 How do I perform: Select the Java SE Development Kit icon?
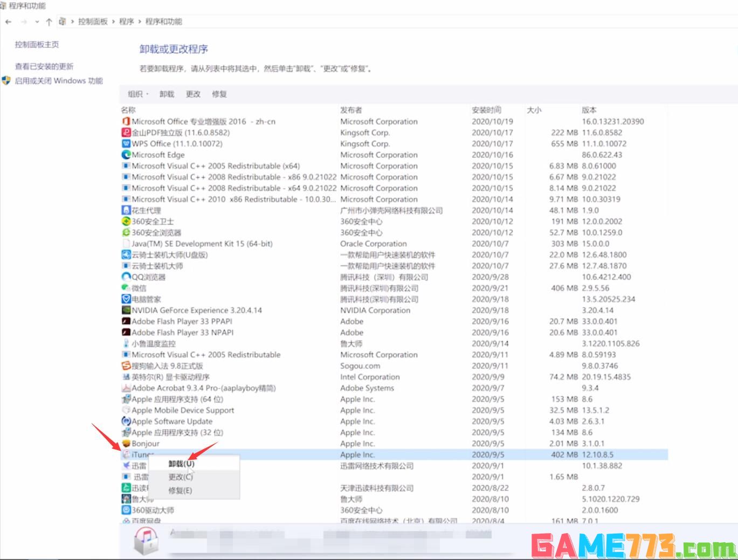point(126,244)
